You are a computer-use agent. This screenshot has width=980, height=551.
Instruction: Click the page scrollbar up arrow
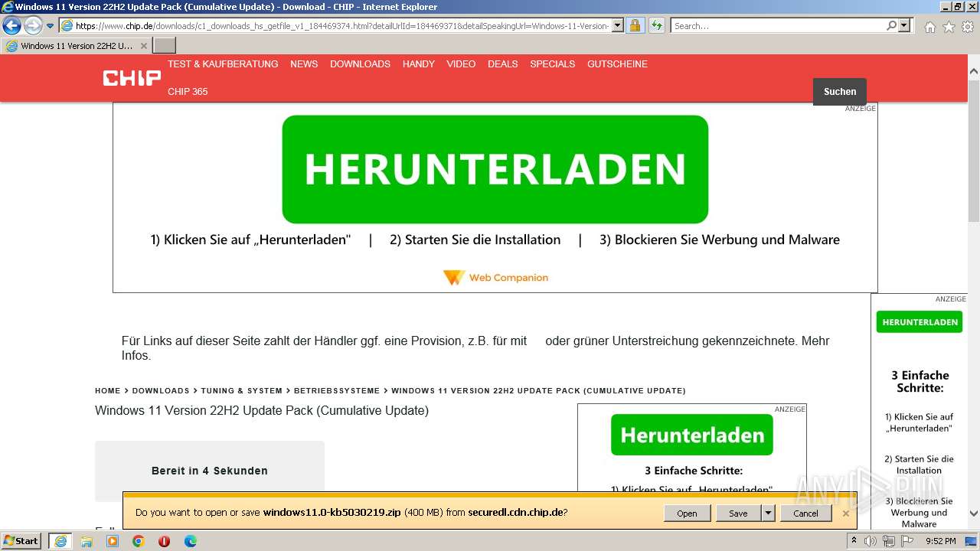974,72
